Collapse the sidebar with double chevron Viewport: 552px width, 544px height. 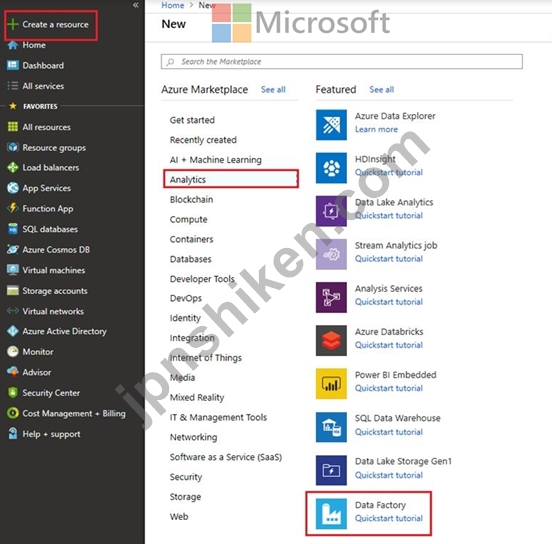click(x=136, y=5)
